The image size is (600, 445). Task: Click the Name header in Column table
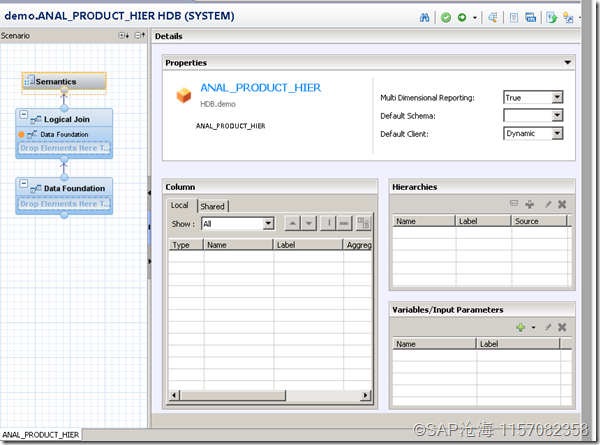click(x=238, y=245)
